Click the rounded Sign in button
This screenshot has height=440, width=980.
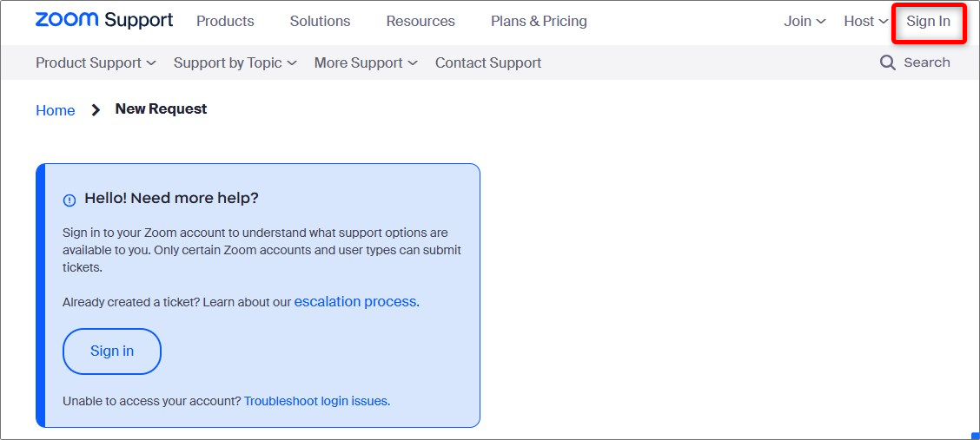point(112,351)
